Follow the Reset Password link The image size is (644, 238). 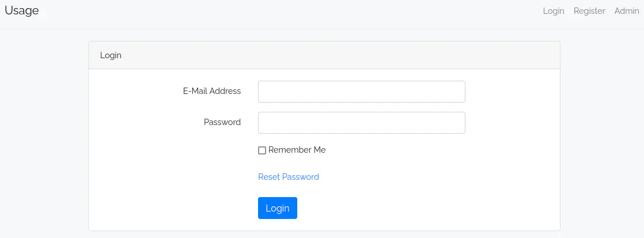pyautogui.click(x=288, y=177)
